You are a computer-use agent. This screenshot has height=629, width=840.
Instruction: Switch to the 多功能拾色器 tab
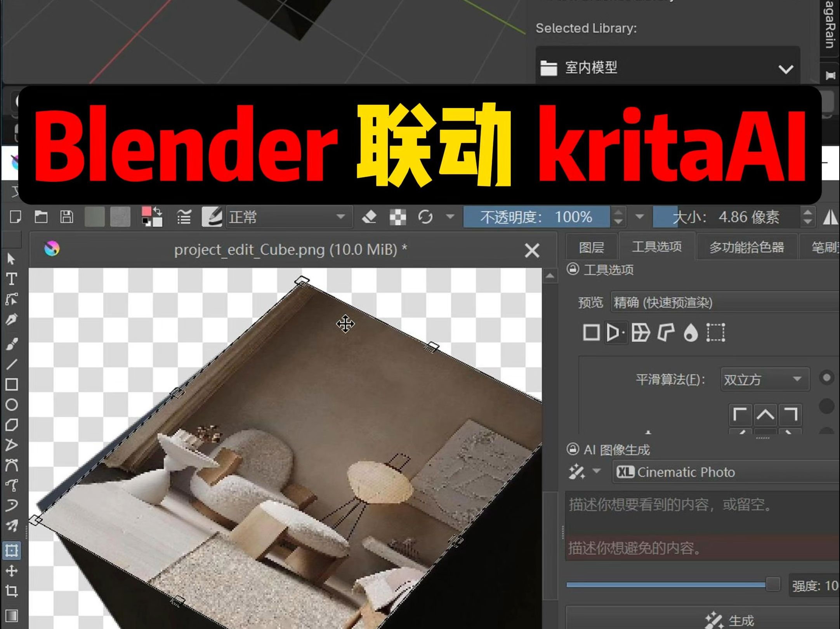(x=747, y=247)
